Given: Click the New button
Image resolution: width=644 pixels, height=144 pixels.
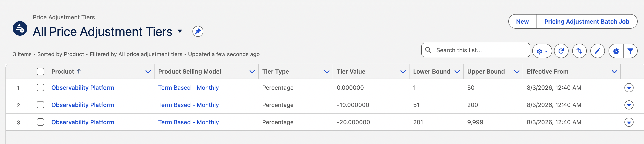Looking at the screenshot, I should coord(522,22).
